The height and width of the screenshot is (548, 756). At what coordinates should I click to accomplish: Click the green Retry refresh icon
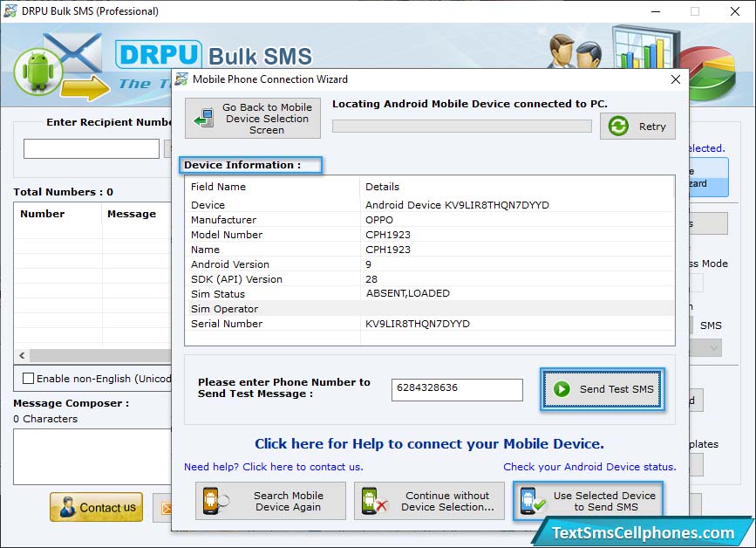coord(618,127)
